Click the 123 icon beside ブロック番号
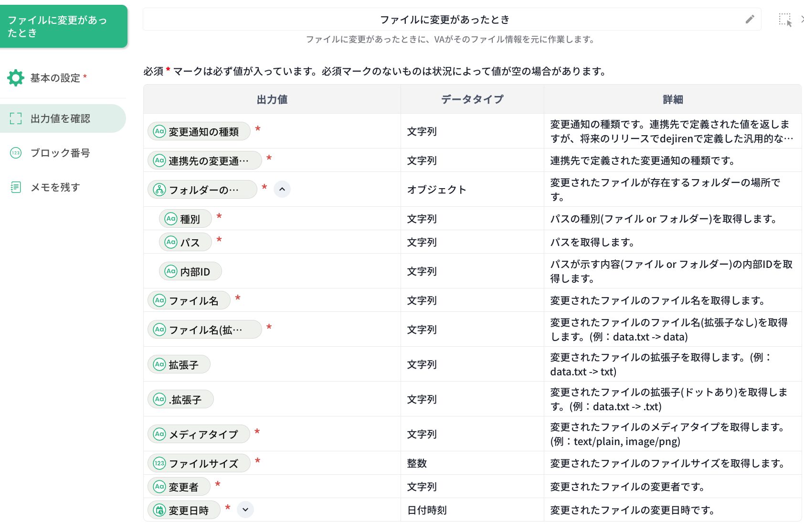Image resolution: width=804 pixels, height=532 pixels. pyautogui.click(x=16, y=153)
